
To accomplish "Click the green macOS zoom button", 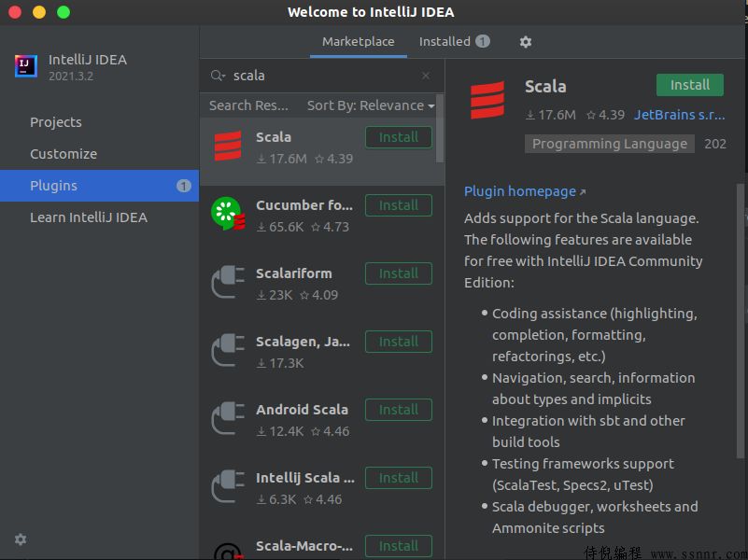I will [x=64, y=12].
